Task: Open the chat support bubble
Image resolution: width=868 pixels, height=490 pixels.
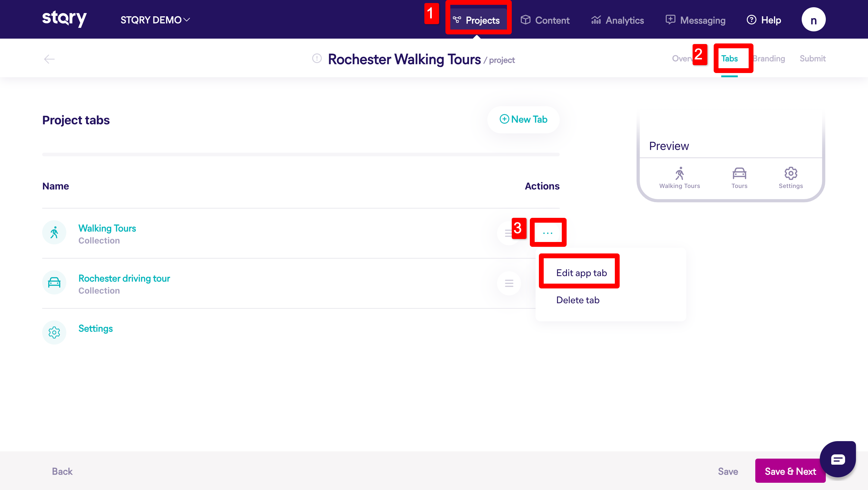Action: tap(837, 459)
